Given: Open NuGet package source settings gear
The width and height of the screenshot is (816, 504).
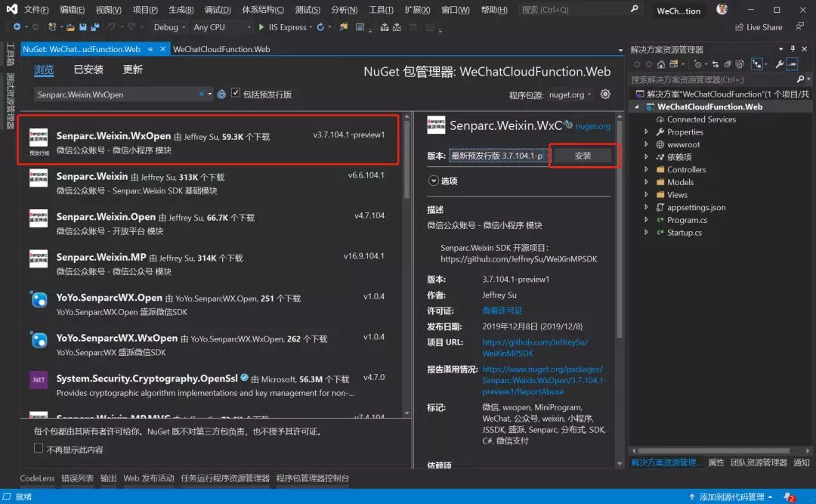Looking at the screenshot, I should (605, 94).
